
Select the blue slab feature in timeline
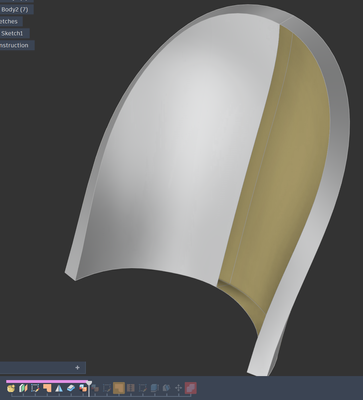click(x=71, y=388)
